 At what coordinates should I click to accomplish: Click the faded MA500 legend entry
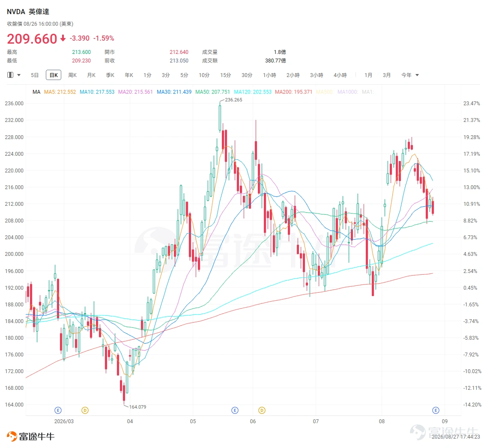coord(325,92)
